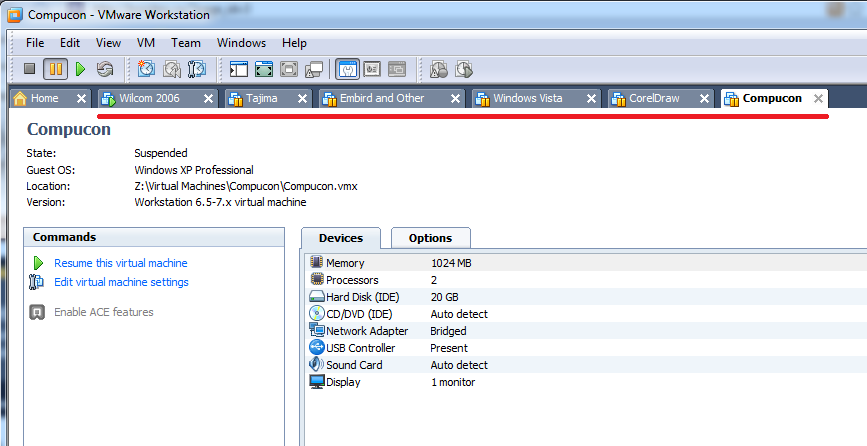Click Resume this virtual machine link
This screenshot has width=867, height=446.
click(120, 263)
